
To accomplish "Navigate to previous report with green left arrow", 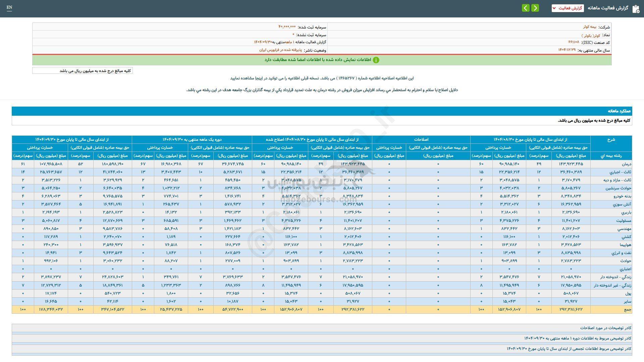I will (525, 8).
